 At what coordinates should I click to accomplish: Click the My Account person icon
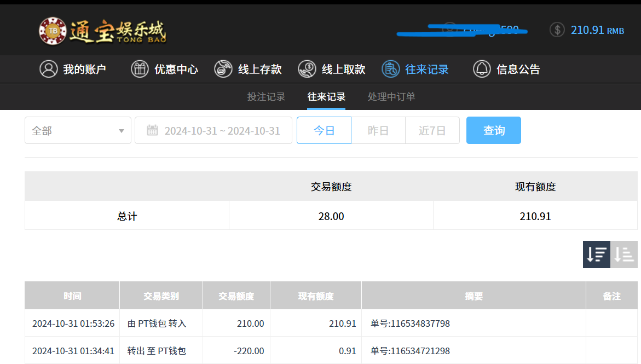pyautogui.click(x=48, y=70)
